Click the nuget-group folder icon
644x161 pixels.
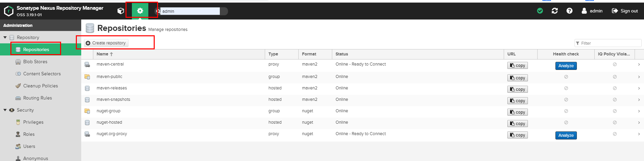pos(87,111)
